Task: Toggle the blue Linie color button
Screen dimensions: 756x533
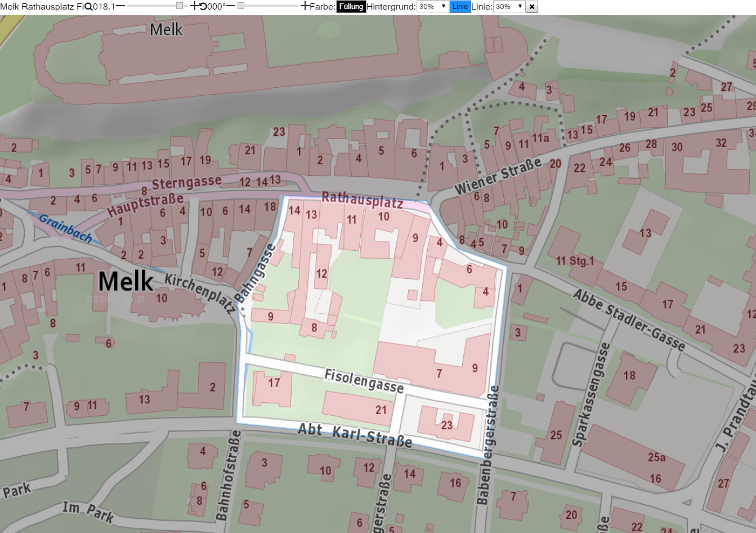Action: point(460,7)
